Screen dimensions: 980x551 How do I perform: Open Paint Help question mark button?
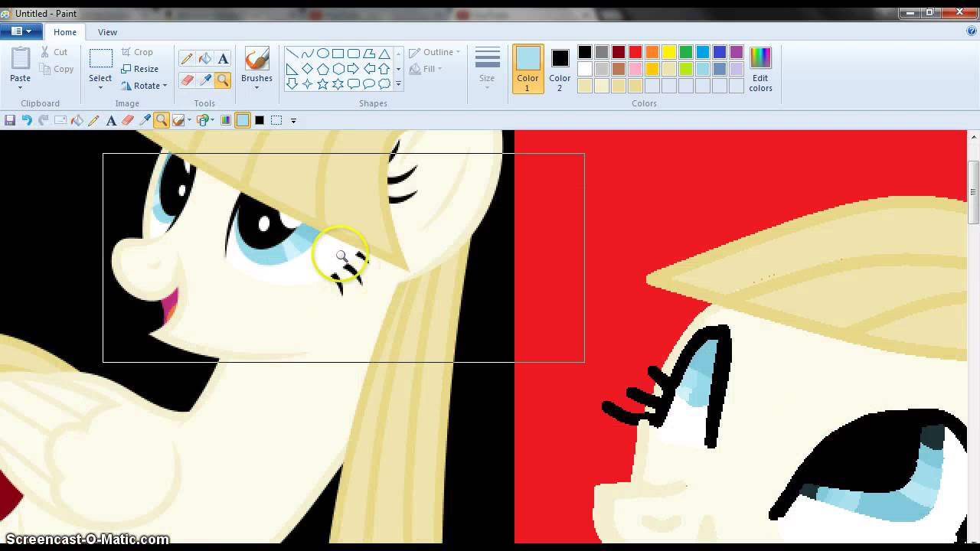[x=972, y=31]
